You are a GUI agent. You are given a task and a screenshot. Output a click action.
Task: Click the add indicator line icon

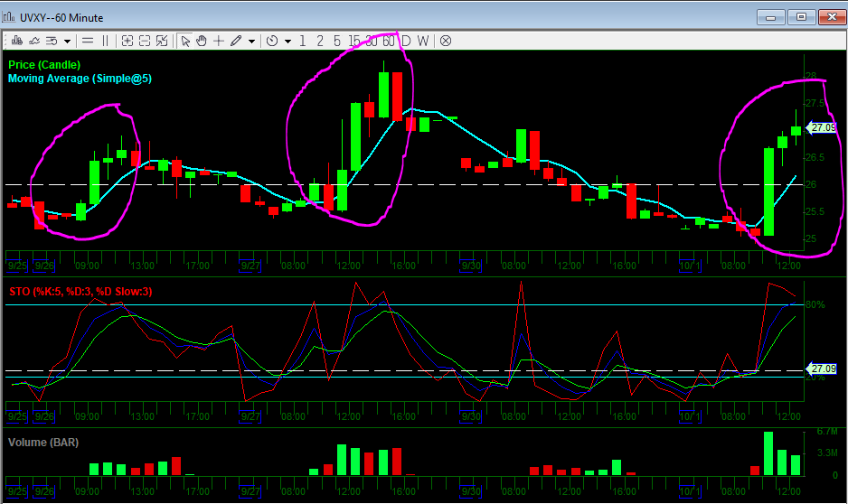34,41
